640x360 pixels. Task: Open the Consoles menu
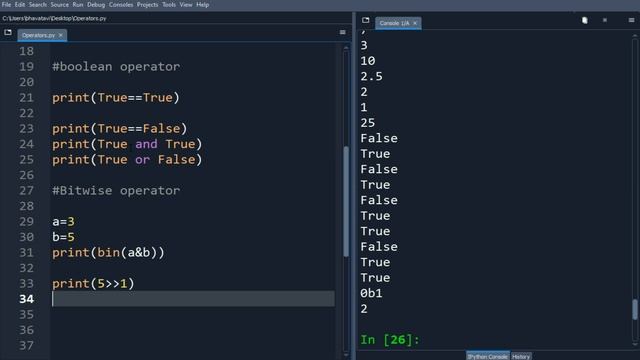point(121,4)
